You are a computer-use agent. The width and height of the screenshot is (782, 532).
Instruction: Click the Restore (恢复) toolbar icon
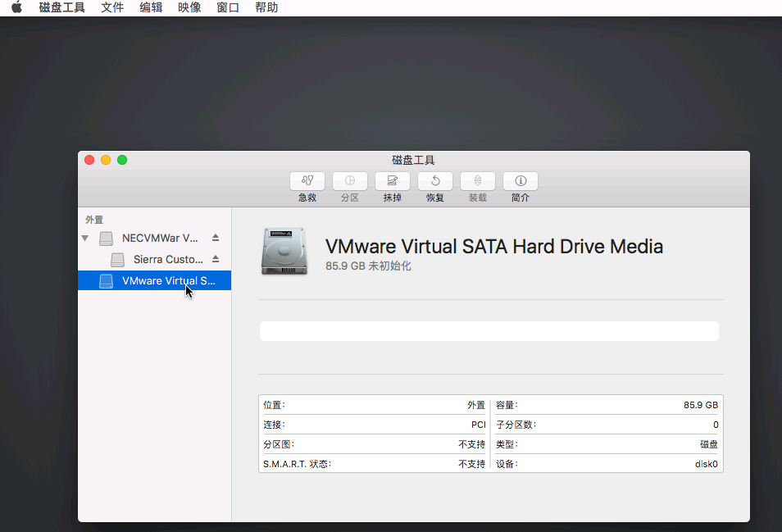435,181
